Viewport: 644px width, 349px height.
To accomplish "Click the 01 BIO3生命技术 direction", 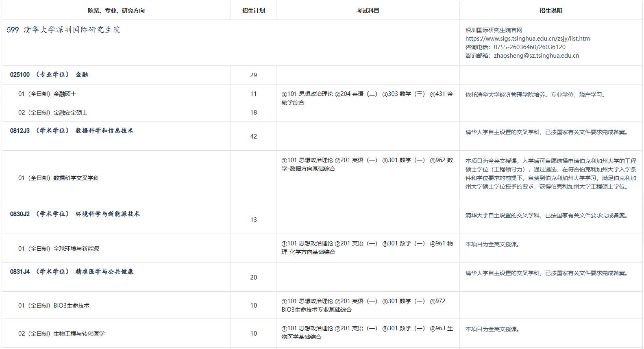I will click(x=54, y=306).
